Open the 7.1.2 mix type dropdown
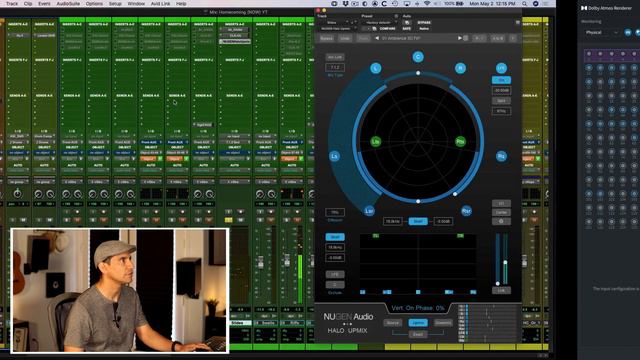Screen dimensions: 640x360 click(x=335, y=67)
